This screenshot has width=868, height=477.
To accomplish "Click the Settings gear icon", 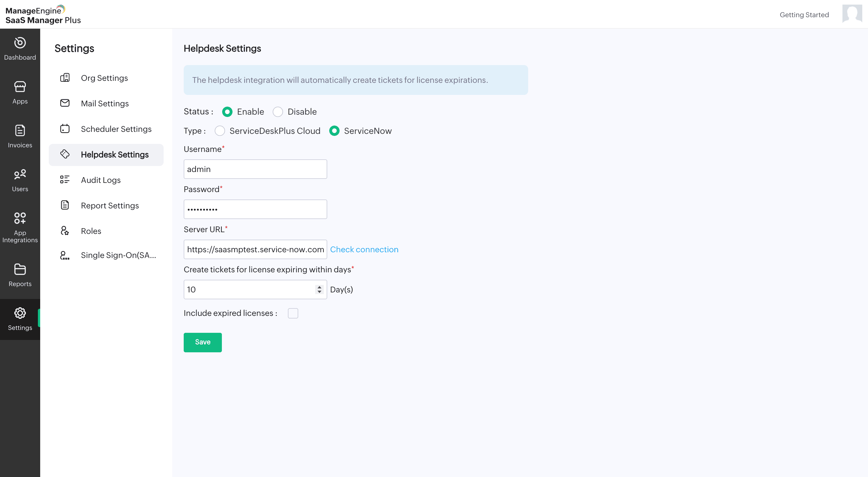I will (20, 313).
